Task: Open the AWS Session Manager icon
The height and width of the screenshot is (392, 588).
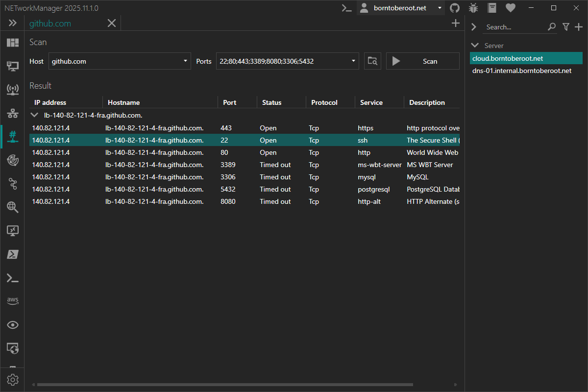Action: (12, 300)
